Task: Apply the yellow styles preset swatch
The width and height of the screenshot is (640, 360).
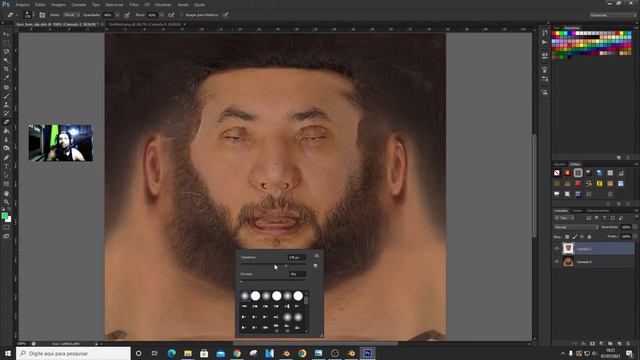Action: pos(599,184)
